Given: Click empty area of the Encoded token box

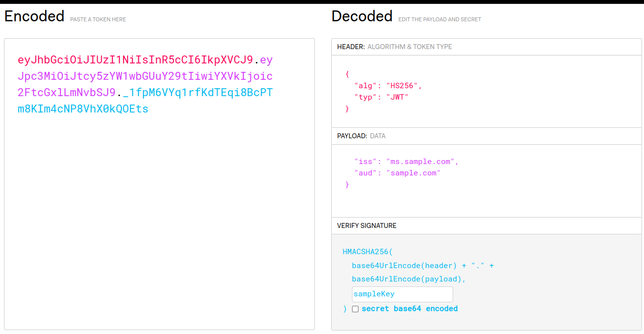Looking at the screenshot, I should [159, 223].
